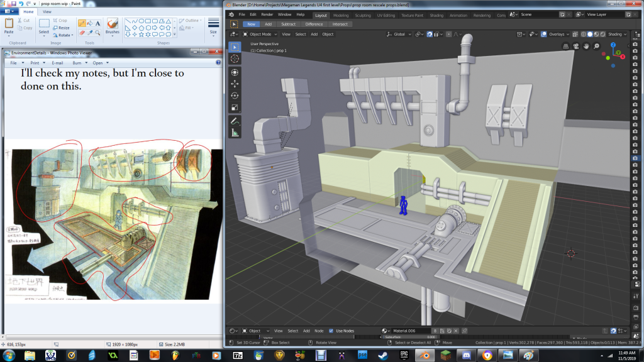
Task: Toggle the Use Nodes checkbox
Action: (x=331, y=331)
